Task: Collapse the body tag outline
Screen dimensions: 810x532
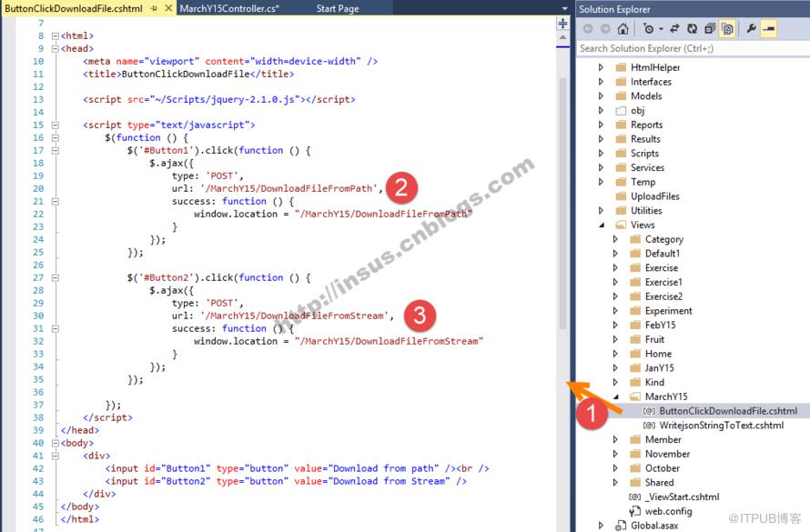Action: (x=55, y=443)
